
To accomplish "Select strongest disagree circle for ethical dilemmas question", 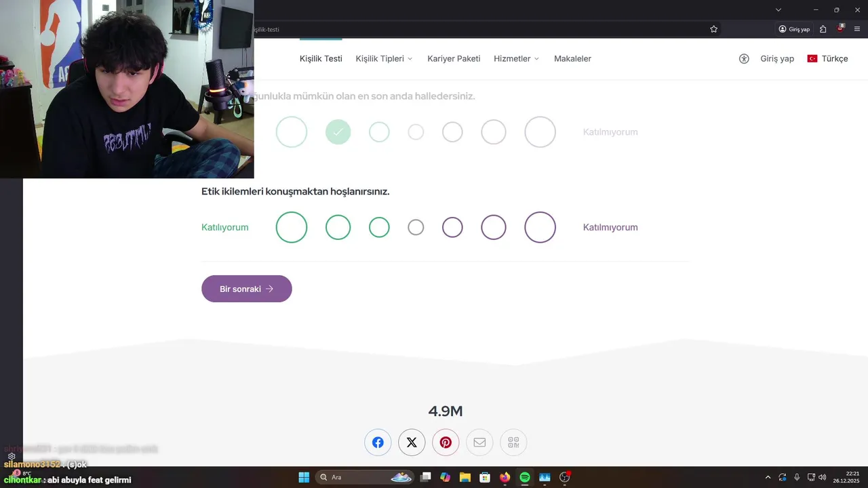I will (x=540, y=227).
